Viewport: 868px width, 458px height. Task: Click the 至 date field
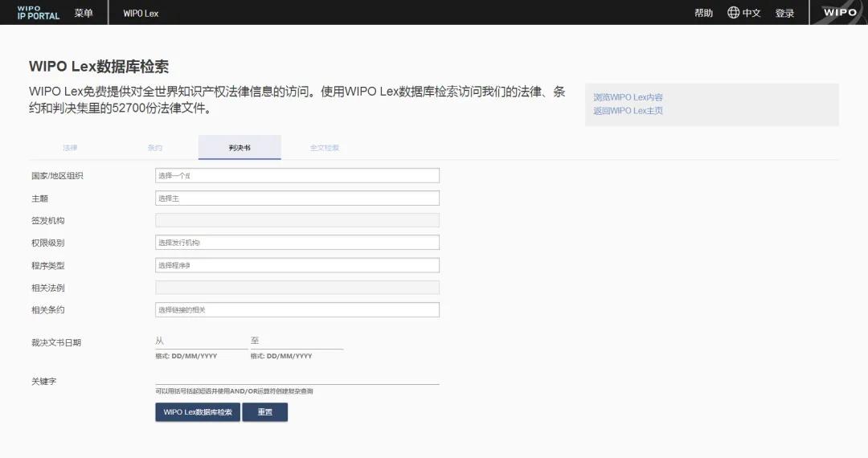tap(297, 341)
